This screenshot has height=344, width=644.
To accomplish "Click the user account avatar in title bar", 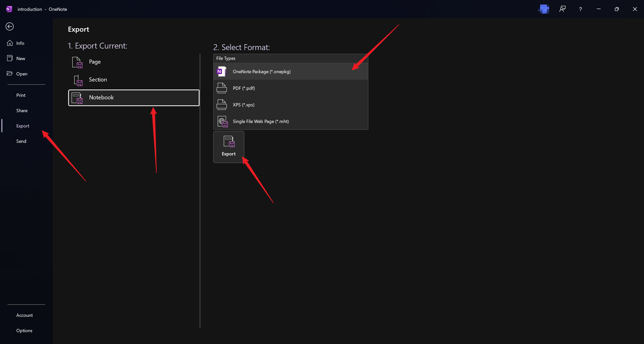I will tap(544, 9).
